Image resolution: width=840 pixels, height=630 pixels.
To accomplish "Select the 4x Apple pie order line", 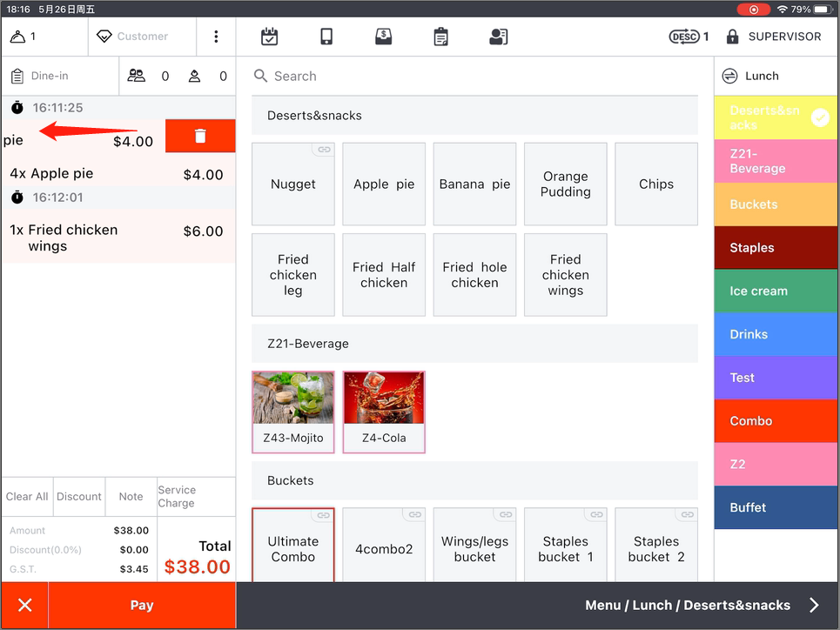I will click(118, 173).
